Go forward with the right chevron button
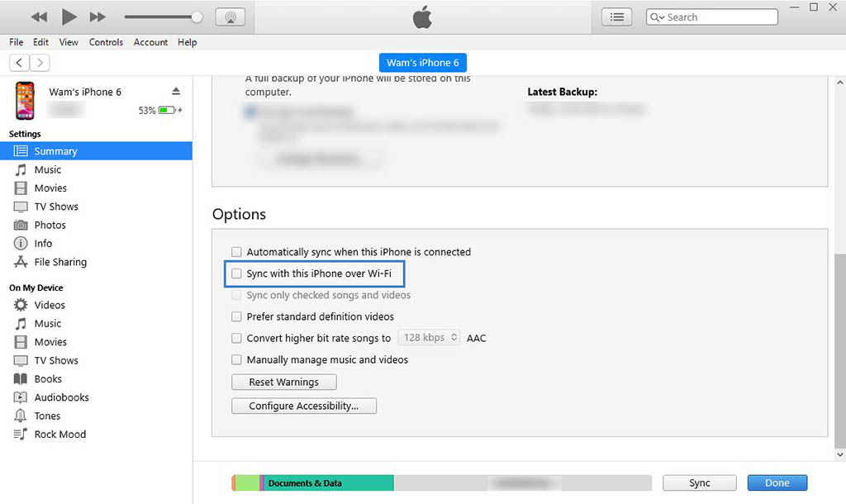The width and height of the screenshot is (846, 504). pyautogui.click(x=40, y=63)
